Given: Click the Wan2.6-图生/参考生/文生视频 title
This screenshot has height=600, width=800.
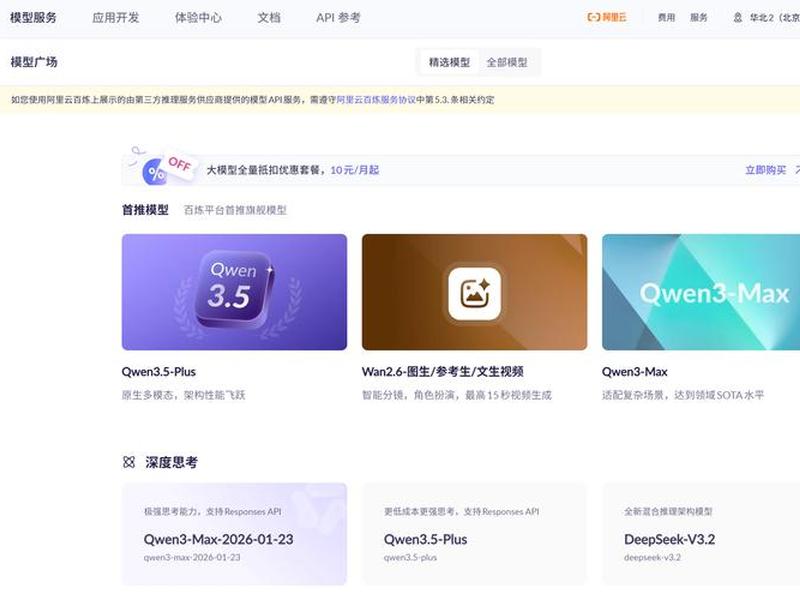Looking at the screenshot, I should [x=442, y=372].
